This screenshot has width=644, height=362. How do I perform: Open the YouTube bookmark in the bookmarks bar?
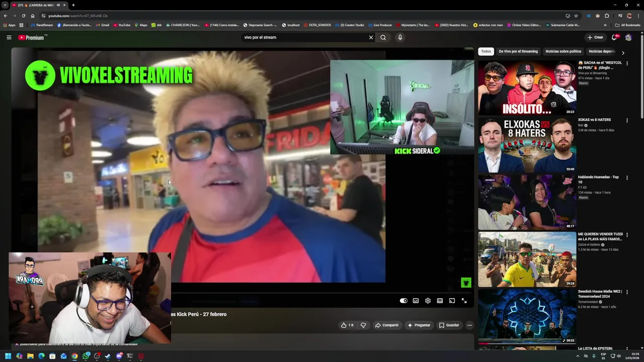(122, 25)
